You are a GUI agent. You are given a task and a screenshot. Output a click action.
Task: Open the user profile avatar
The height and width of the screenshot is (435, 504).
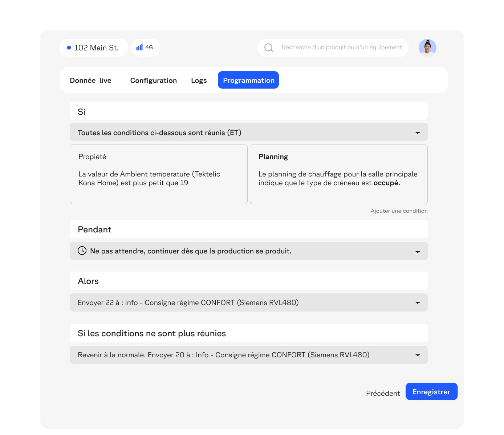tap(427, 48)
